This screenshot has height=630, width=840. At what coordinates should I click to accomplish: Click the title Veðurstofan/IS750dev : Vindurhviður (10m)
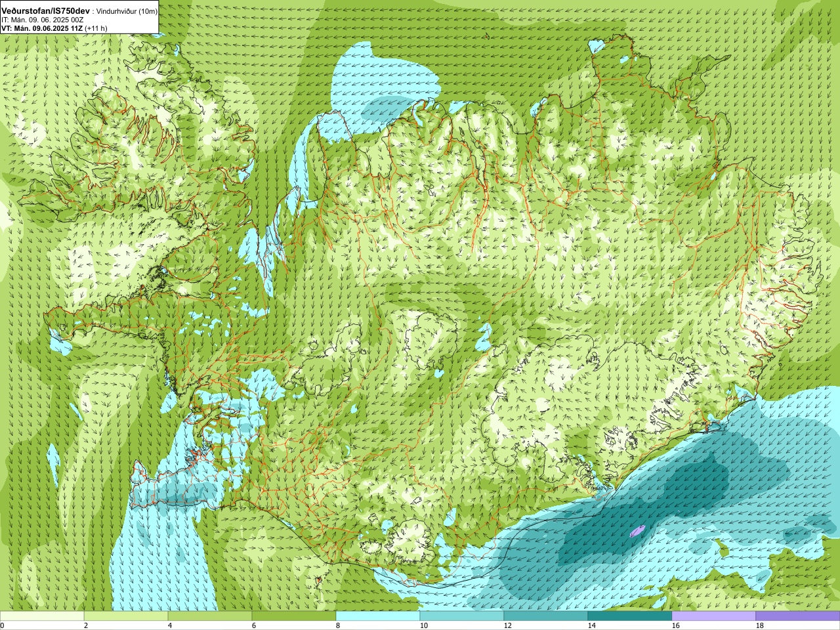point(79,11)
